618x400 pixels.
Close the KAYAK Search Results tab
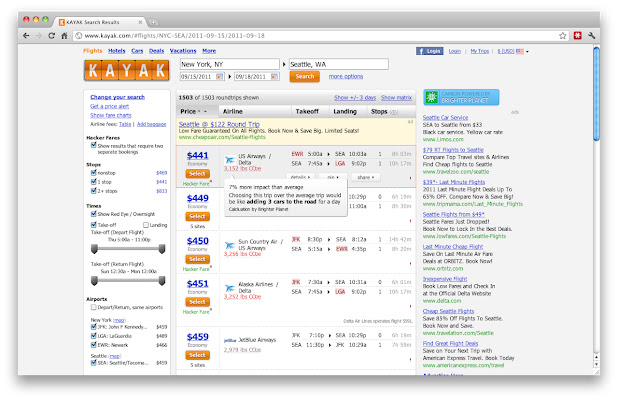[x=140, y=22]
